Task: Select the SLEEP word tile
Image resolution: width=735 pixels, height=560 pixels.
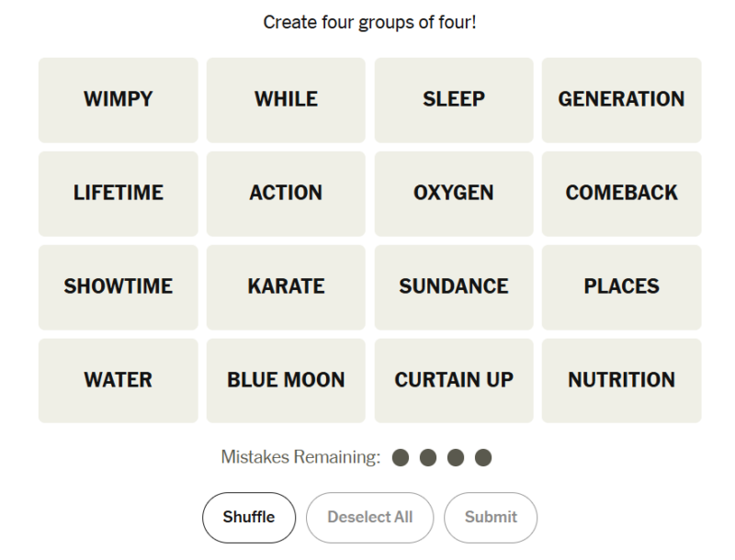Action: (x=454, y=100)
